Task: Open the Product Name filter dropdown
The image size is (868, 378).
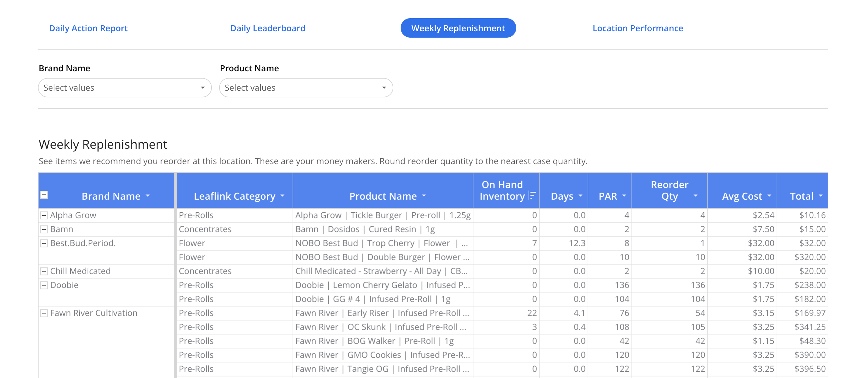Action: click(x=306, y=88)
